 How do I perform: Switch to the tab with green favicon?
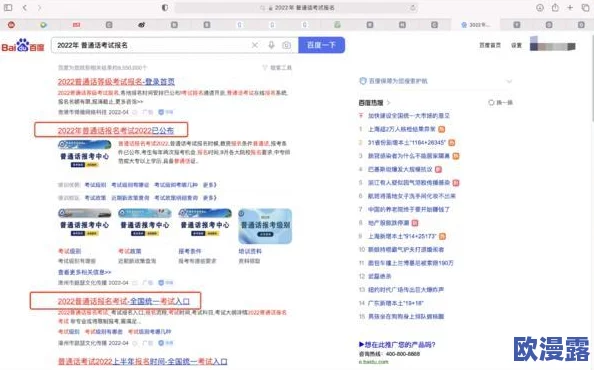pos(337,25)
